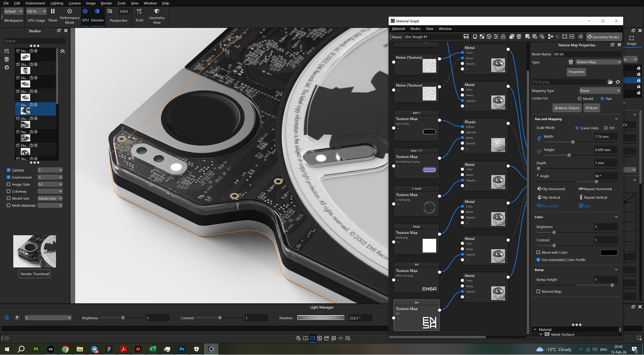Screen dimensions: 644x355
Task: Enable the Image Style checkbox
Action: [9, 184]
